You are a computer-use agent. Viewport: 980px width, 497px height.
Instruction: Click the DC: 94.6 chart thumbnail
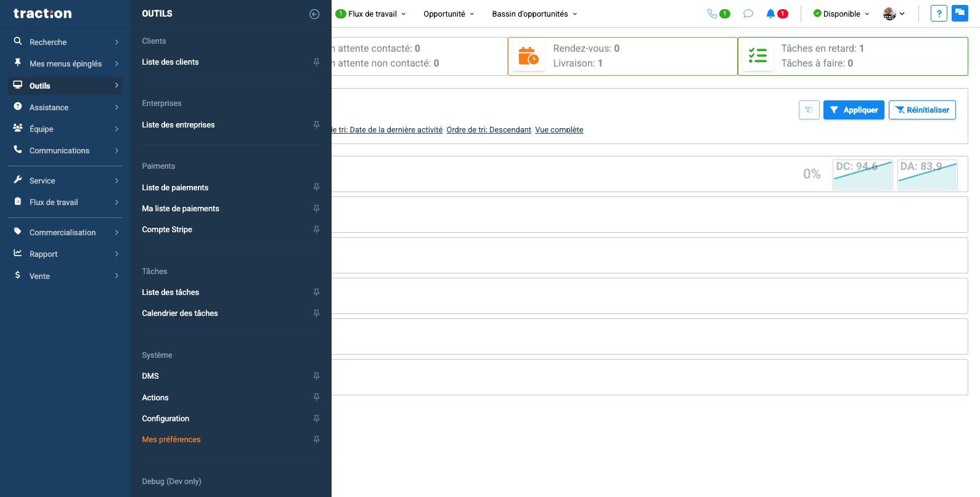pos(863,174)
